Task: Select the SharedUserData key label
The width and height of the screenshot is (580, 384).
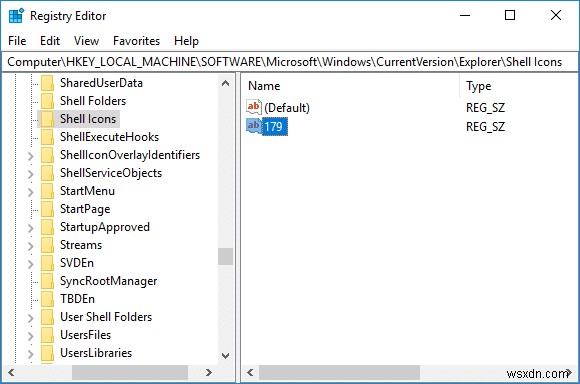Action: pos(101,83)
